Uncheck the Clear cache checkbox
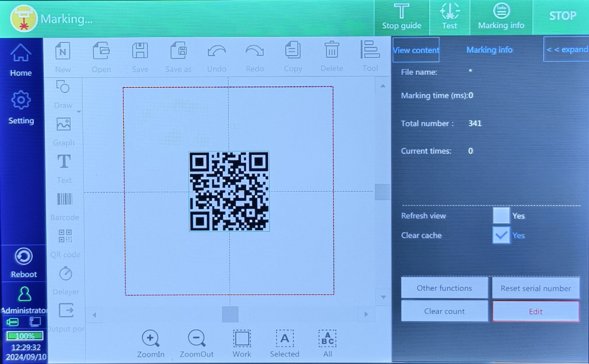 click(x=501, y=235)
